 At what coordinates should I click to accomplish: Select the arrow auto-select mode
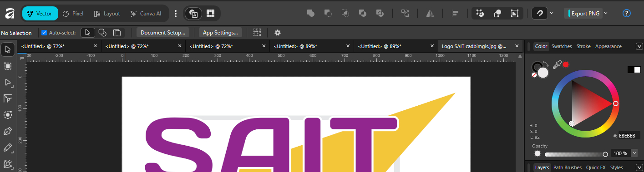(x=87, y=33)
